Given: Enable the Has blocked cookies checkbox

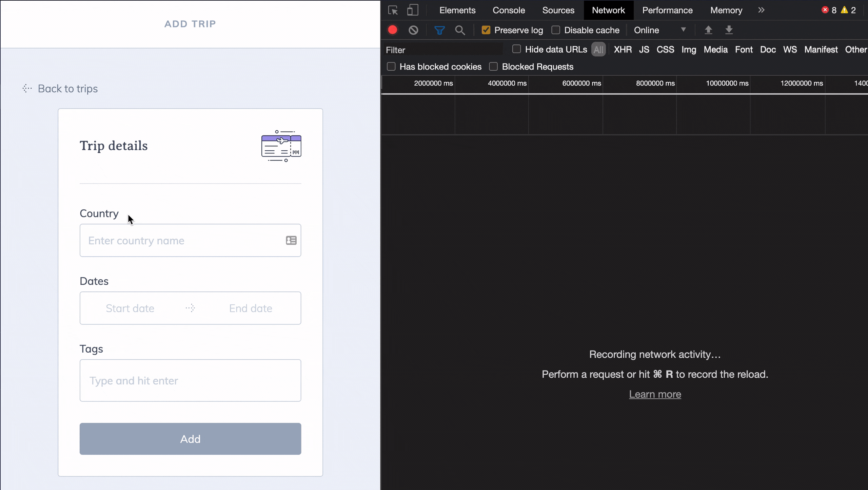Looking at the screenshot, I should (391, 67).
